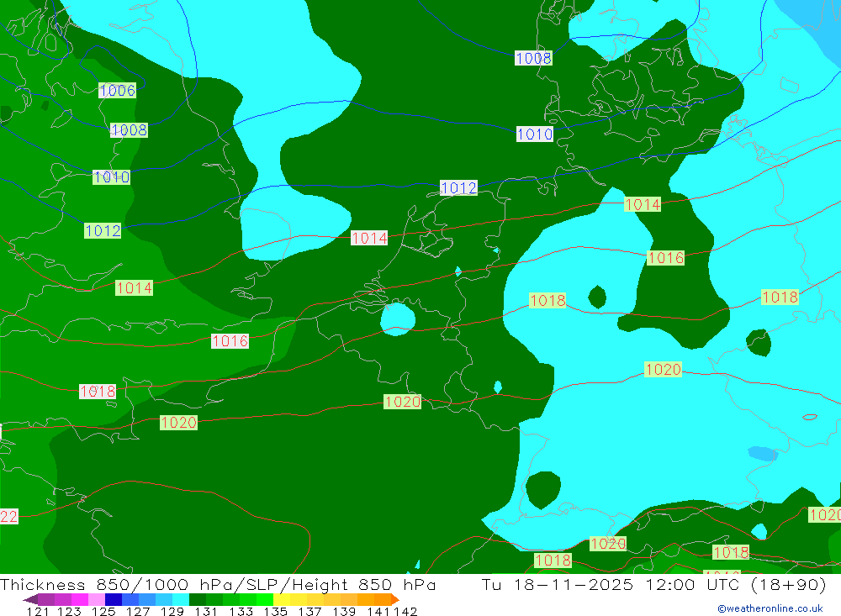Click the darkest blue legend swatch
This screenshot has height=616, width=841.
coord(114,599)
